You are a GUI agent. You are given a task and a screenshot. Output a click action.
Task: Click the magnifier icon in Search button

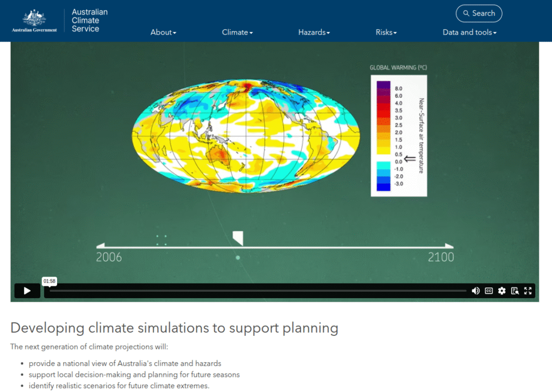466,13
